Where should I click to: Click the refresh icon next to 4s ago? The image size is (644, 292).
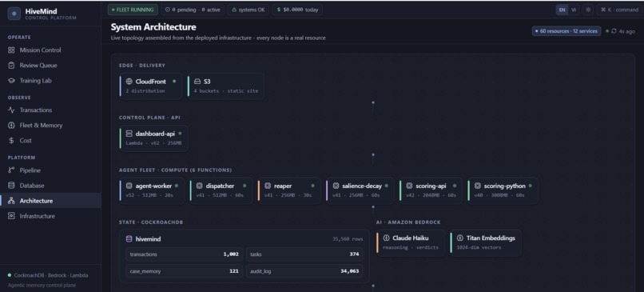(614, 31)
